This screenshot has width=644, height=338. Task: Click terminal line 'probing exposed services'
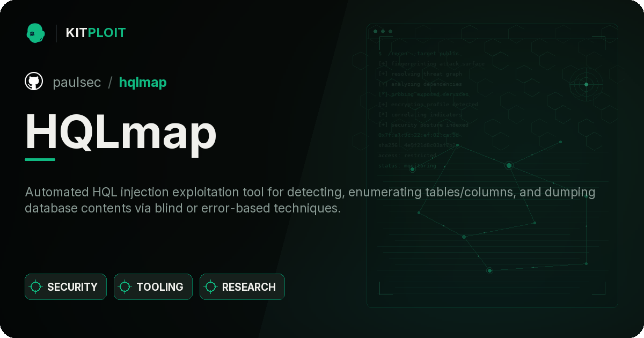(x=423, y=94)
